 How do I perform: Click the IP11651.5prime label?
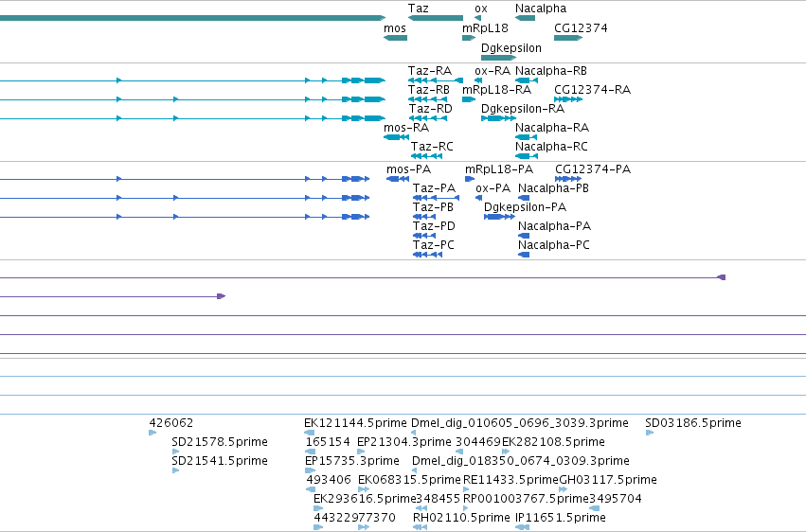[561, 517]
